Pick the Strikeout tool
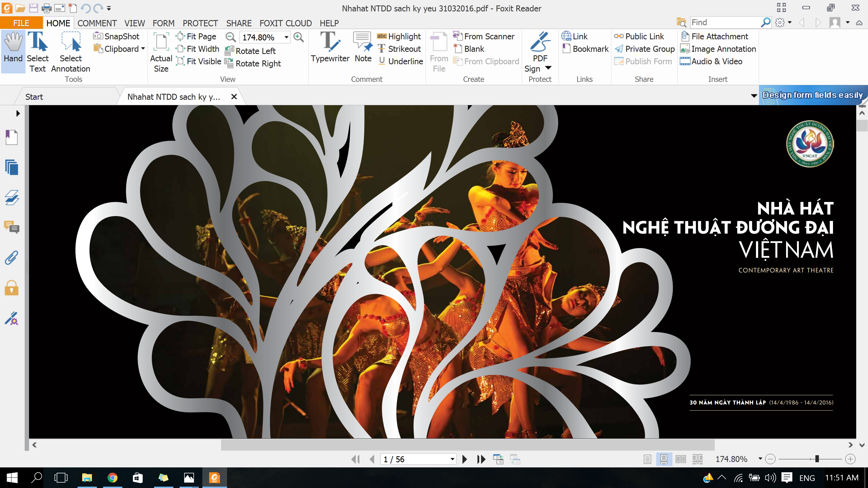 point(399,49)
